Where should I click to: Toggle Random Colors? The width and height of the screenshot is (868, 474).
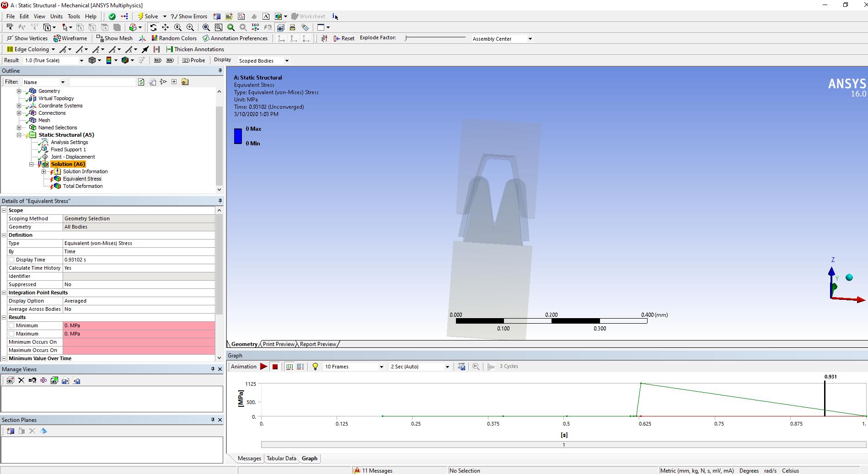[x=174, y=38]
